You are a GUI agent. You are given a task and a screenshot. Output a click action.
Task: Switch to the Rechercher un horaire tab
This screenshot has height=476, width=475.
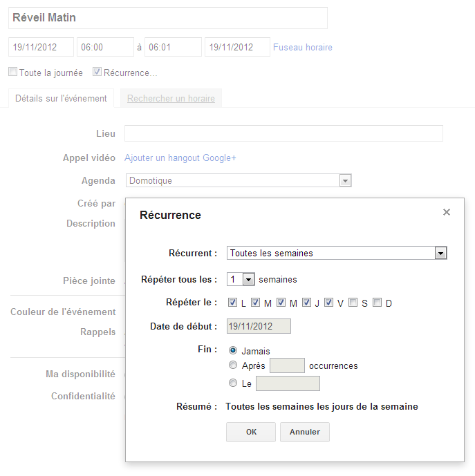[x=171, y=98]
